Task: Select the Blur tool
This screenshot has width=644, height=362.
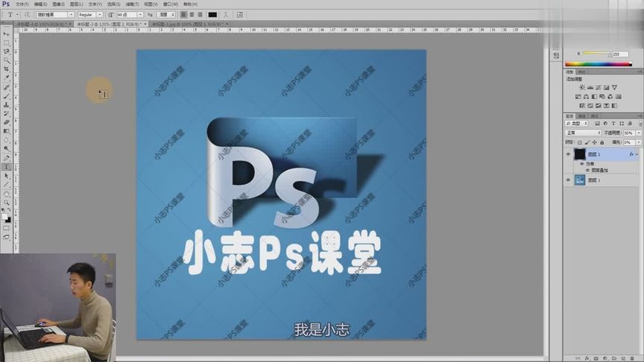Action: tap(6, 140)
